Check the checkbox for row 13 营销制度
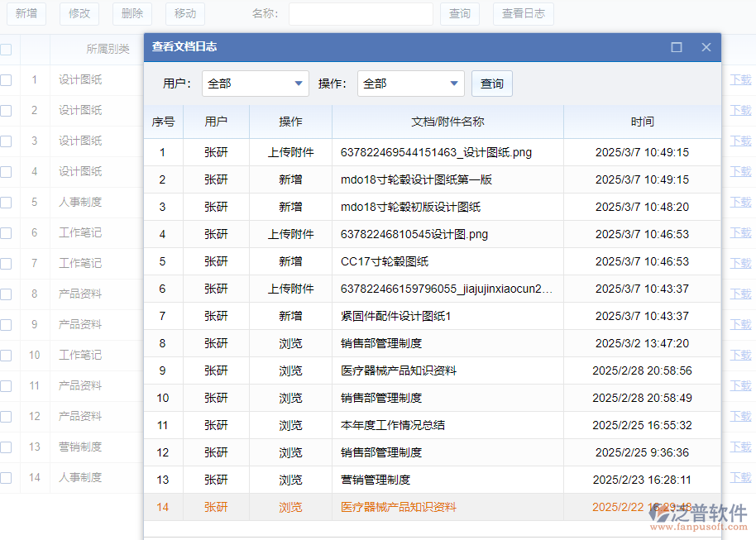The width and height of the screenshot is (756, 540). coord(6,447)
